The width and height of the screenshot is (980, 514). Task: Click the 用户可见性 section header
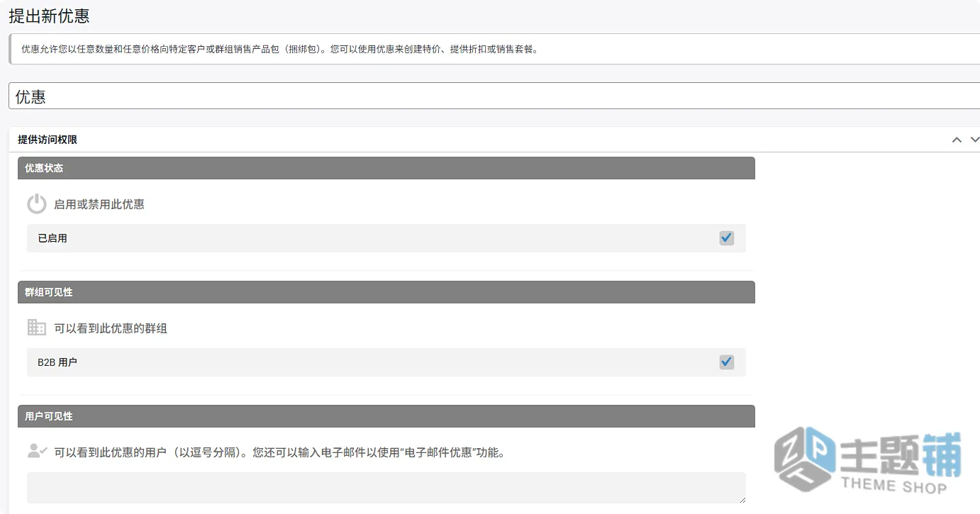click(386, 416)
